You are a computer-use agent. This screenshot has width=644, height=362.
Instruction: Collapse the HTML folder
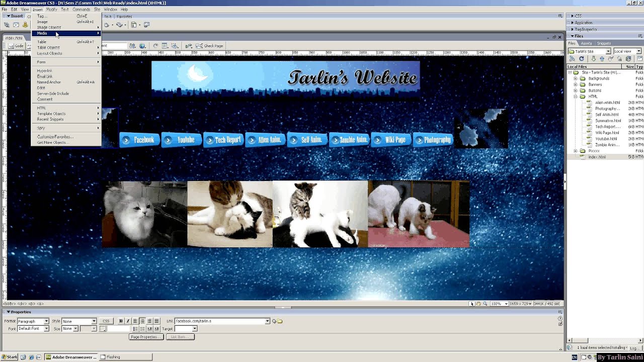576,97
